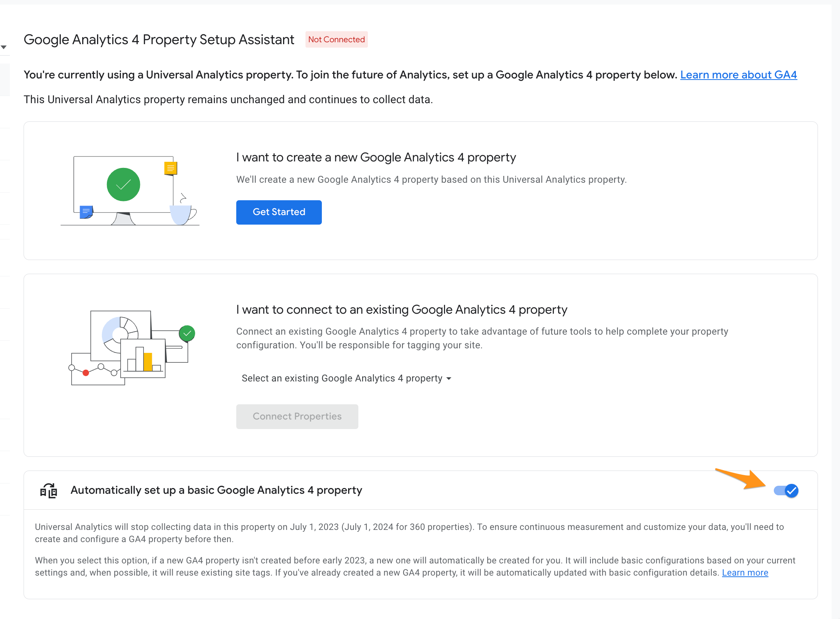This screenshot has width=840, height=619.
Task: Disable the automatic GA4 property setup toggle
Action: tap(786, 490)
